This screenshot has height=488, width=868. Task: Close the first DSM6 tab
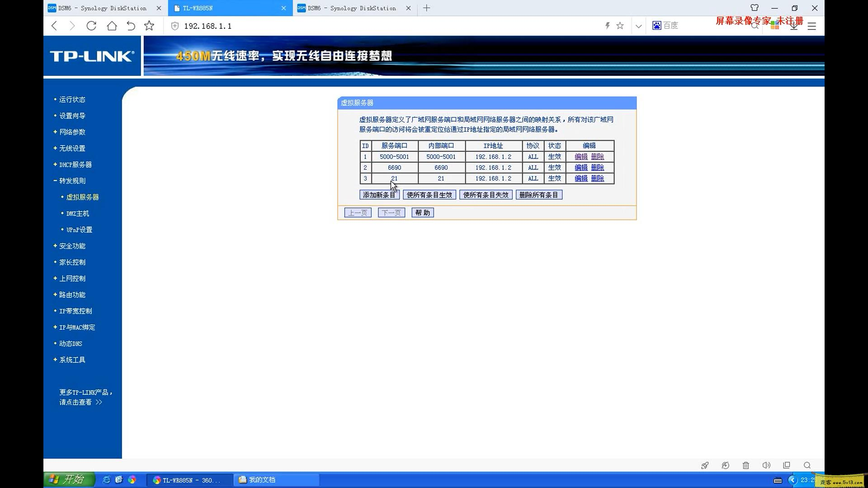pos(159,8)
